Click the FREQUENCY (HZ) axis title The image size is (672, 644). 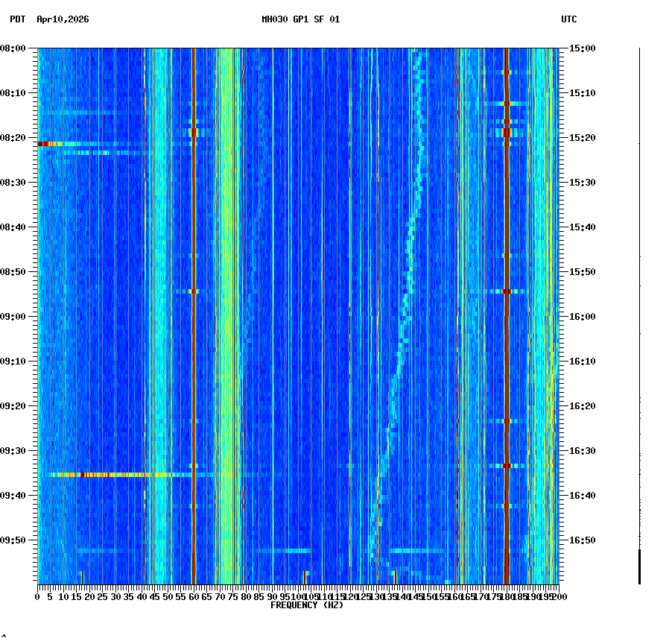(307, 604)
